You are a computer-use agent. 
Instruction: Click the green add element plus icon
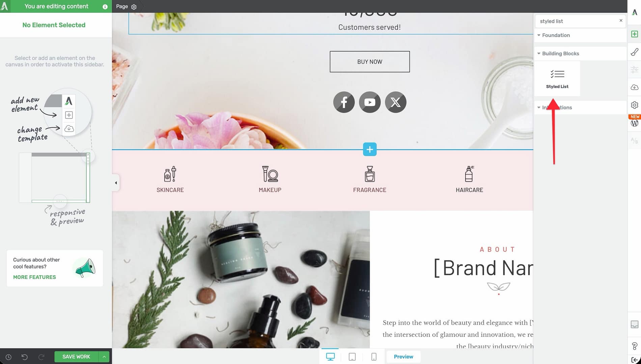click(634, 34)
